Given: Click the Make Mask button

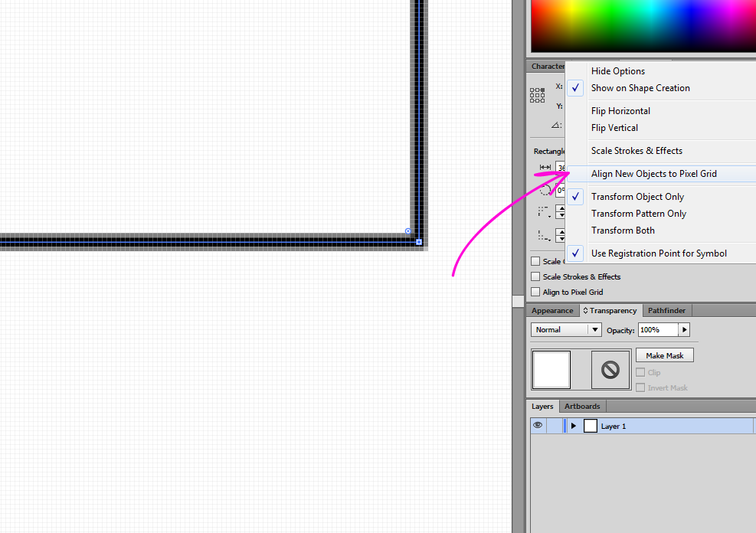Looking at the screenshot, I should [664, 355].
